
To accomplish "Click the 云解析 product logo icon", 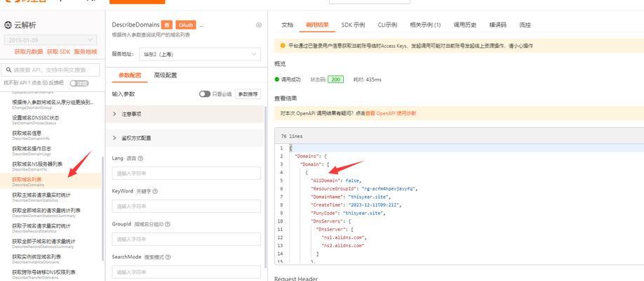I will click(8, 25).
